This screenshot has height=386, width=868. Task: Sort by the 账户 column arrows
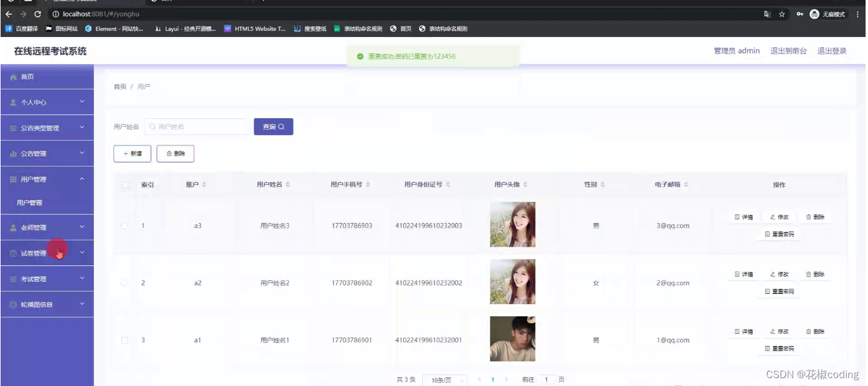tap(204, 184)
